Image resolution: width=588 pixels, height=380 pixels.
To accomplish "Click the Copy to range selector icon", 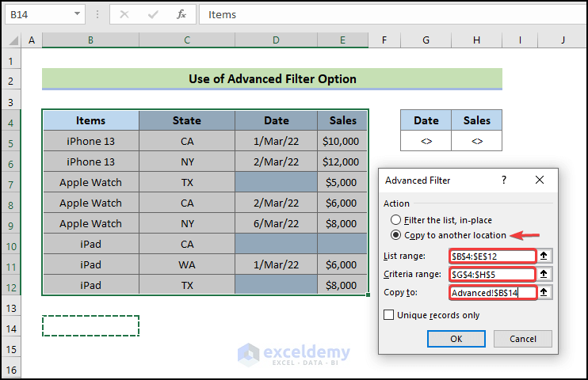I will [544, 293].
